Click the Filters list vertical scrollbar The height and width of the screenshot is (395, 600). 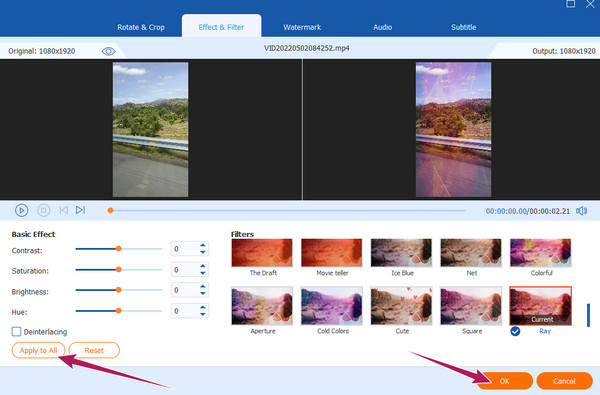(588, 315)
